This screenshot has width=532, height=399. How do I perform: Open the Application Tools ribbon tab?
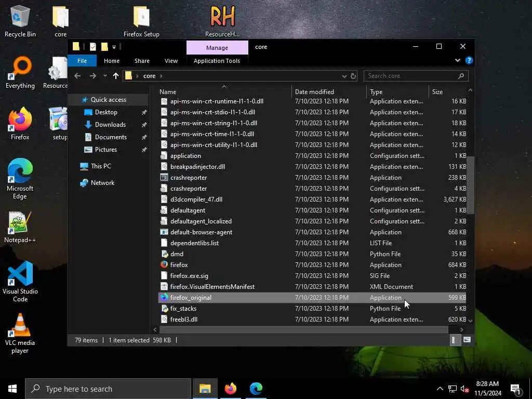click(x=217, y=61)
